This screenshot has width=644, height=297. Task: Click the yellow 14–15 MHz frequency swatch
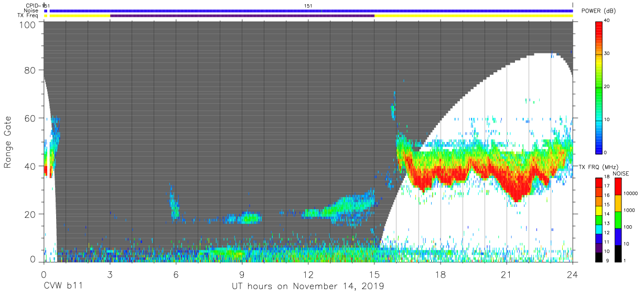pos(599,210)
